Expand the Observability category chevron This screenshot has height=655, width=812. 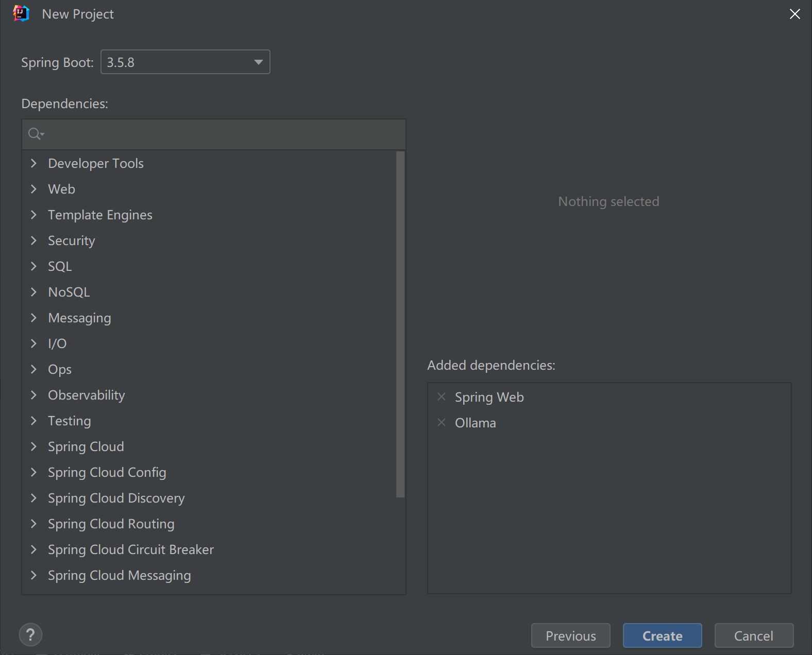(34, 395)
